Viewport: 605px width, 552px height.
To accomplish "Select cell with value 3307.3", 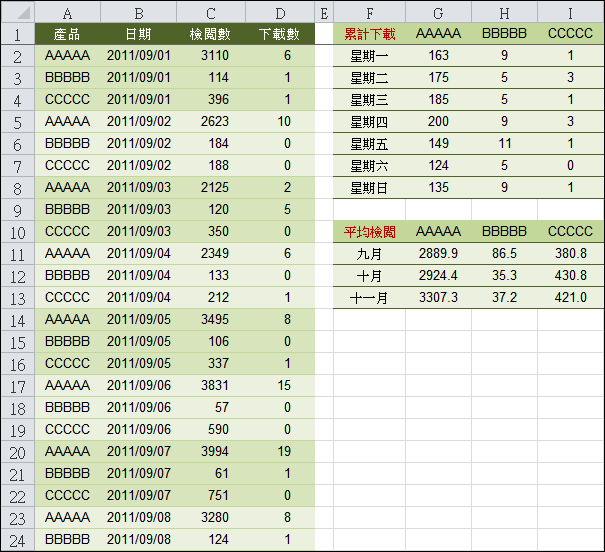I will [x=438, y=297].
